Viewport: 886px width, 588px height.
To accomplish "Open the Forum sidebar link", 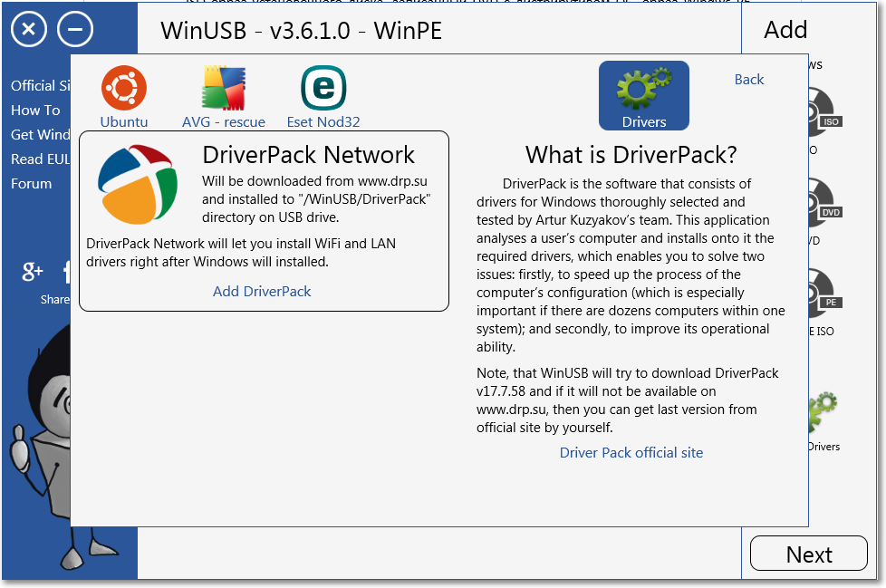I will [31, 184].
